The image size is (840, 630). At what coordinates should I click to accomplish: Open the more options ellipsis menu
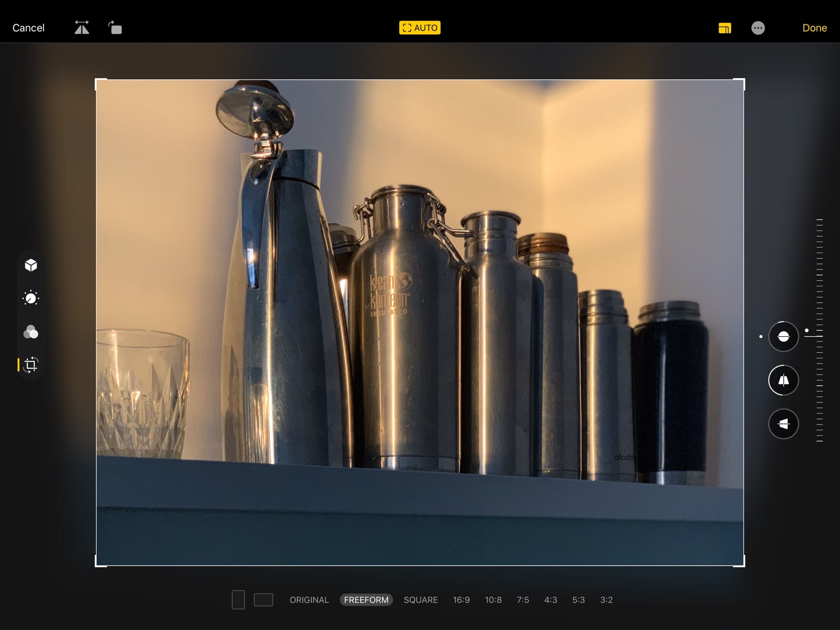(x=758, y=28)
